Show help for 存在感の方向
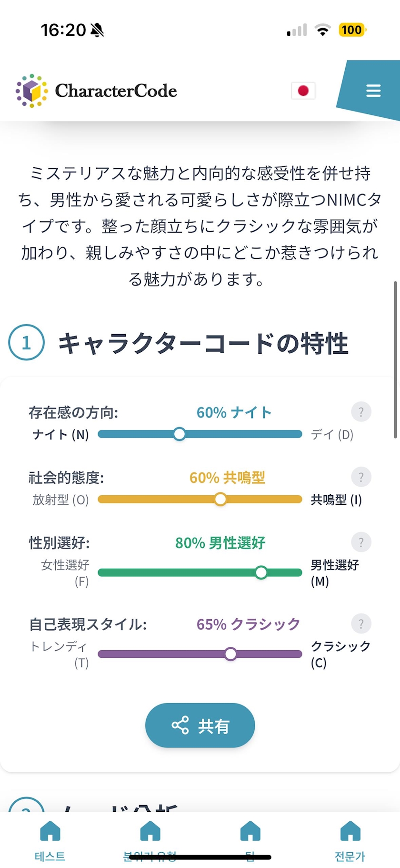Screen dimensions: 400x868 361,412
